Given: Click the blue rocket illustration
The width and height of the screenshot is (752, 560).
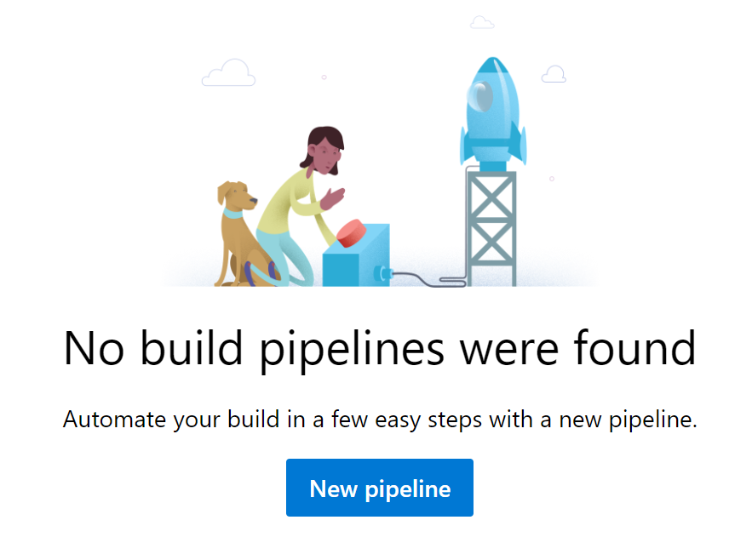Looking at the screenshot, I should 493,114.
